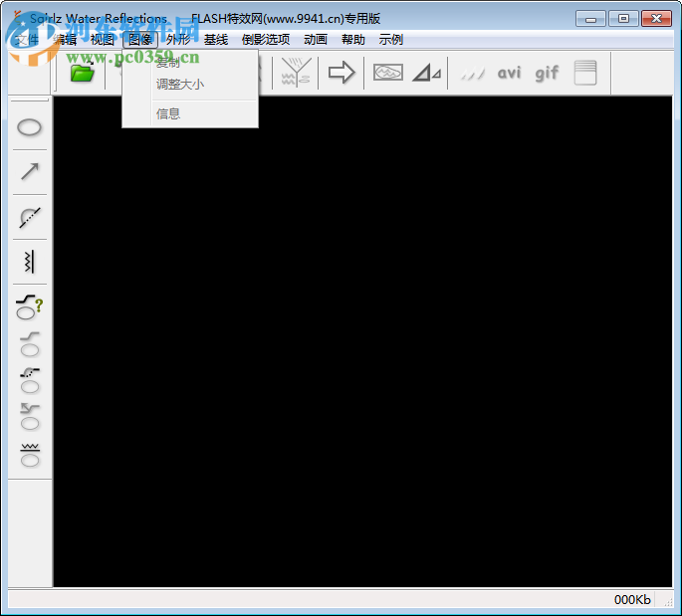
Task: Open the 帮助 menu
Action: (353, 40)
